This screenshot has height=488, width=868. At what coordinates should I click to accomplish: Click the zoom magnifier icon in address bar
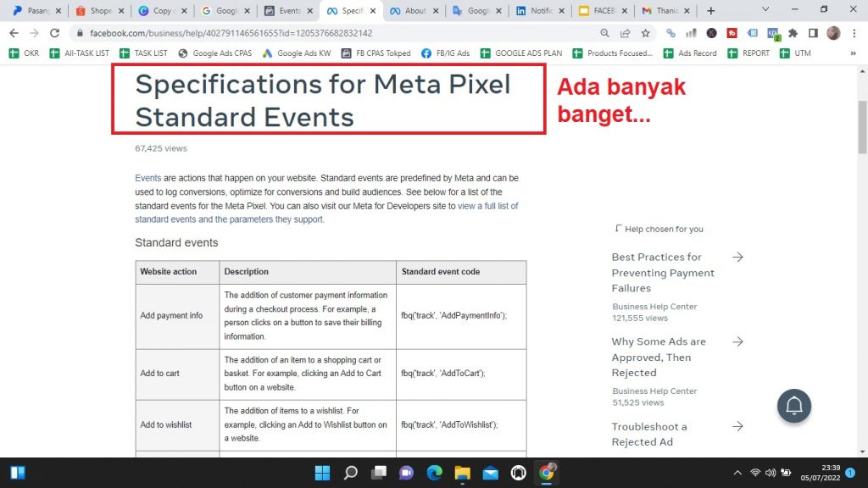604,33
